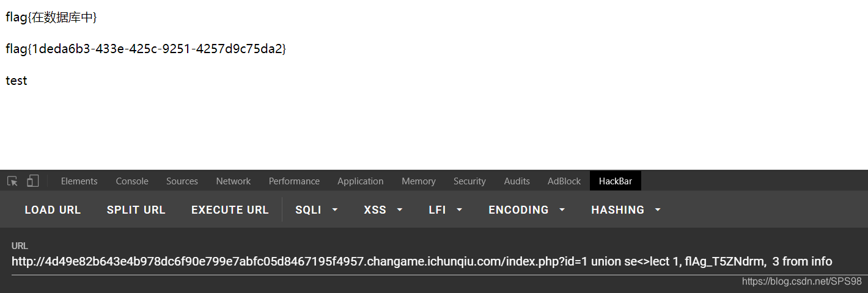Screen dimensions: 868x293
Task: Expand the HASHING dropdown menu
Action: [x=626, y=209]
